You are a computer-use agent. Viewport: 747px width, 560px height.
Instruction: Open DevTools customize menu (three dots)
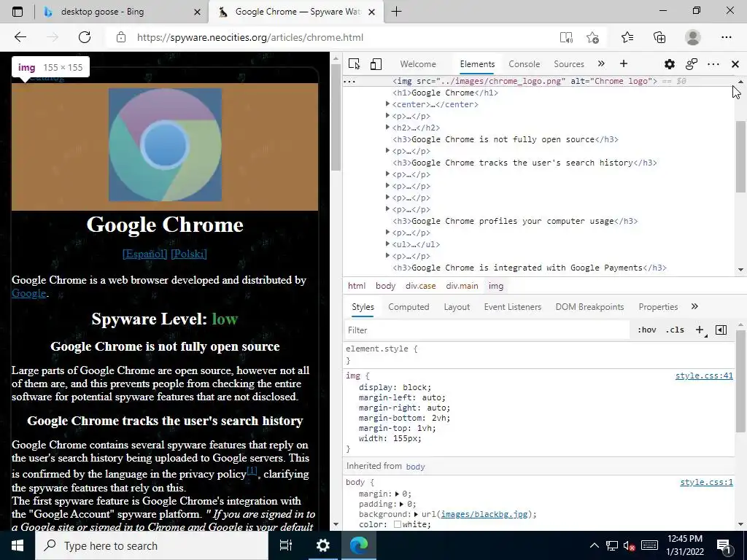coord(713,64)
